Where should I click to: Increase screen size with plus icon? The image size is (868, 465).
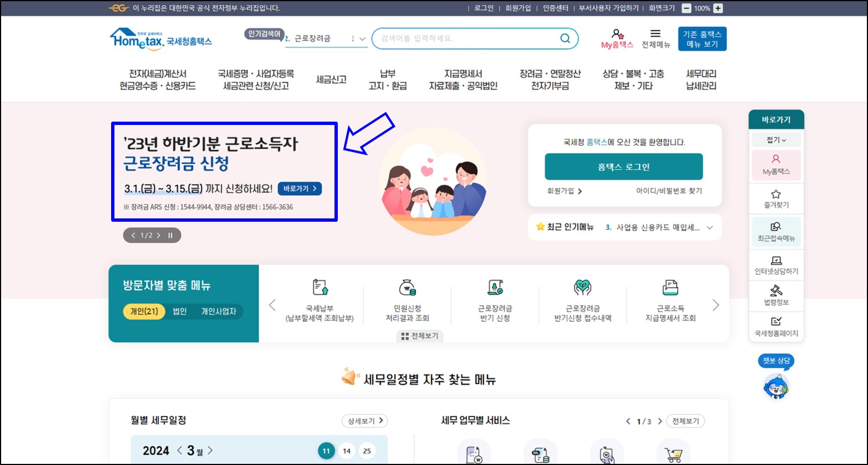point(718,8)
